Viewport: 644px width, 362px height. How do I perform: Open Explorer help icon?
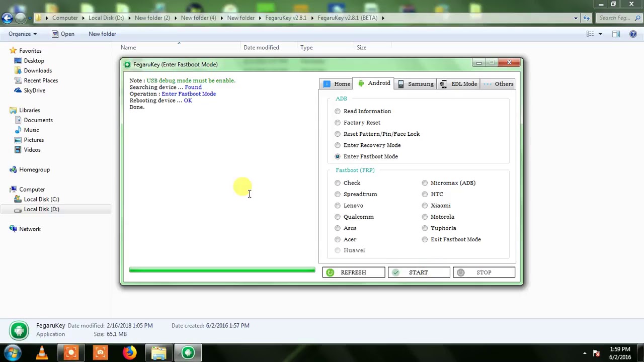click(633, 34)
